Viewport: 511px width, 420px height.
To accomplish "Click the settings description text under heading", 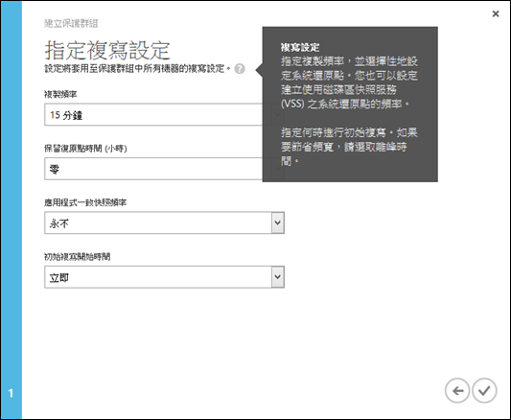I will [x=137, y=69].
